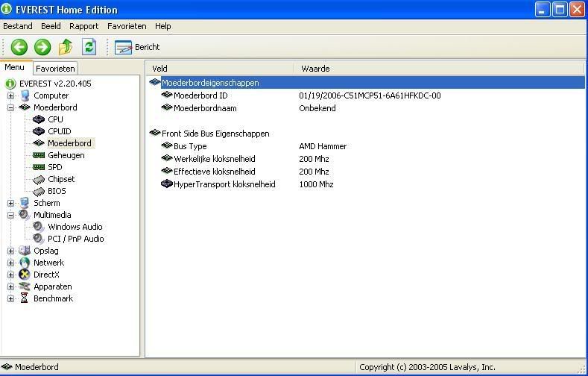Click the Opslag storage icon

pos(25,250)
